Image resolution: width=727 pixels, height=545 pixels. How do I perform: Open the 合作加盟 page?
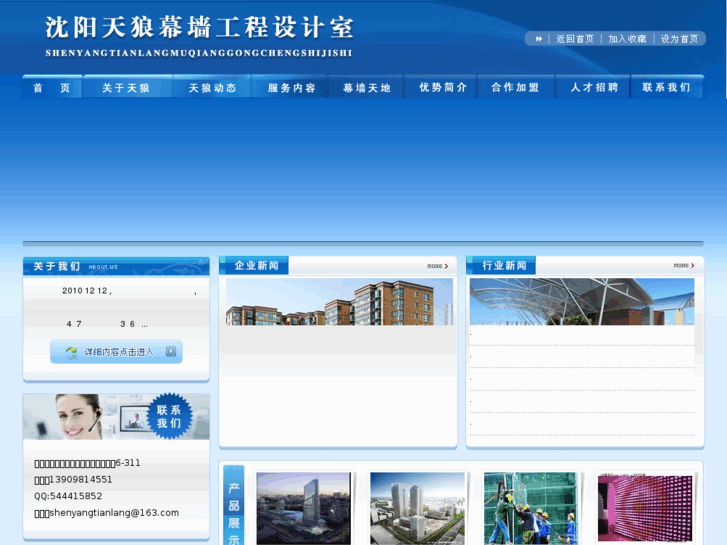(x=515, y=87)
